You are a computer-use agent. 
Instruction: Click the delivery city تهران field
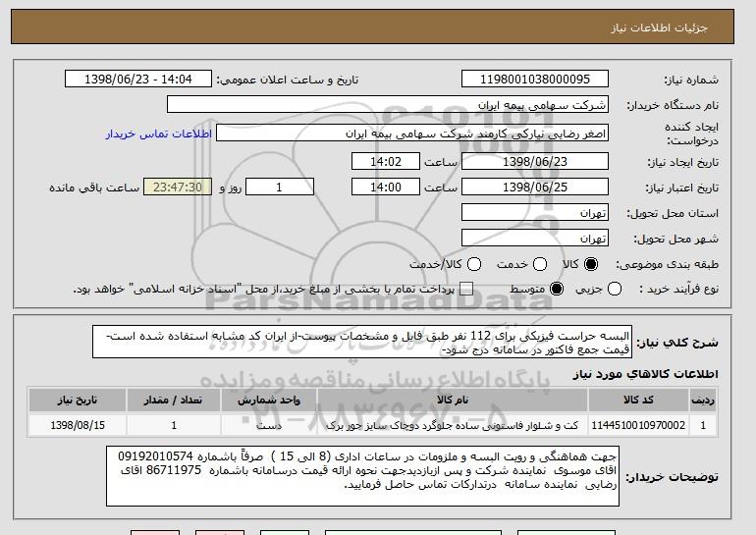tap(535, 239)
